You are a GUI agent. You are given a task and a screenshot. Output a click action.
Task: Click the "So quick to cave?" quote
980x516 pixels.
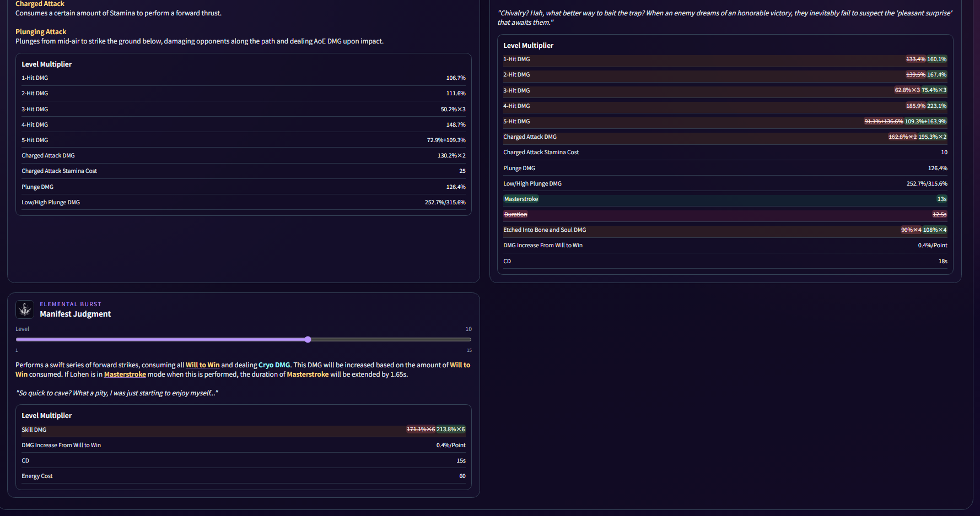[x=117, y=393]
